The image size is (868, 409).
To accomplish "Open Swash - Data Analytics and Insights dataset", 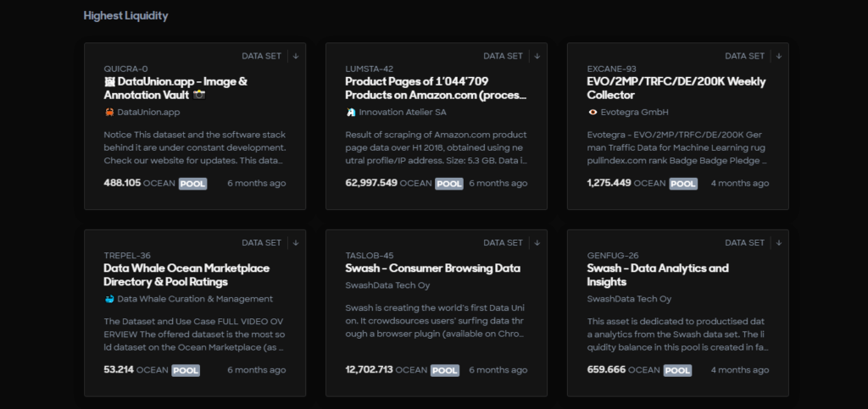I will click(x=658, y=275).
